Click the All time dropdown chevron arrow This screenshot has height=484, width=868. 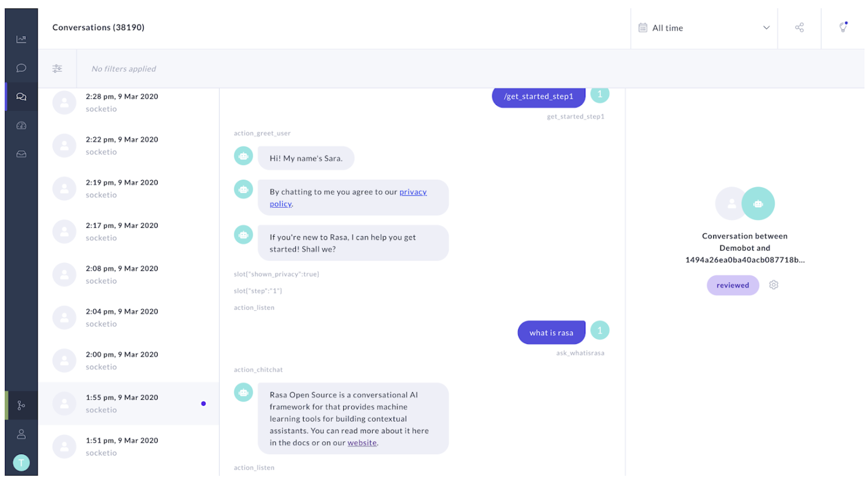pos(766,28)
